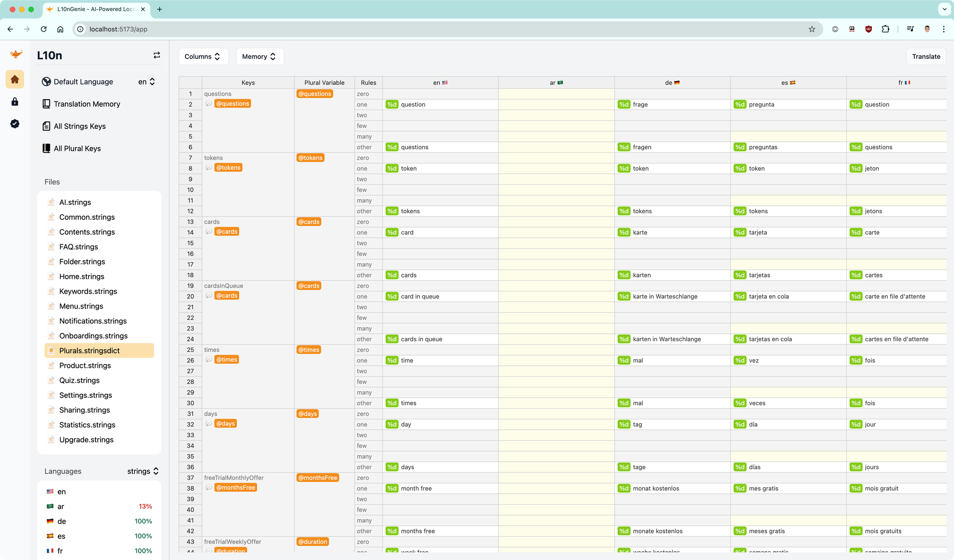The height and width of the screenshot is (560, 954).
Task: Select Plurals.stringsdict file
Action: pos(99,351)
